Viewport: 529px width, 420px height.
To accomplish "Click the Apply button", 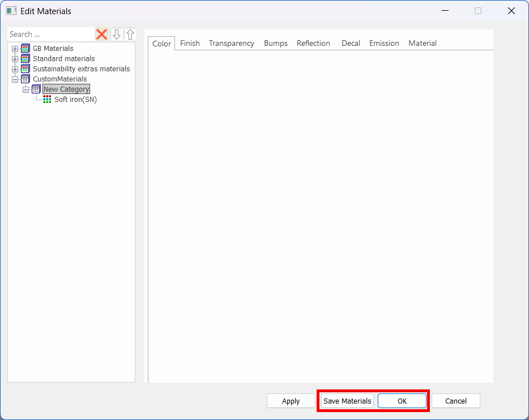I will (291, 401).
